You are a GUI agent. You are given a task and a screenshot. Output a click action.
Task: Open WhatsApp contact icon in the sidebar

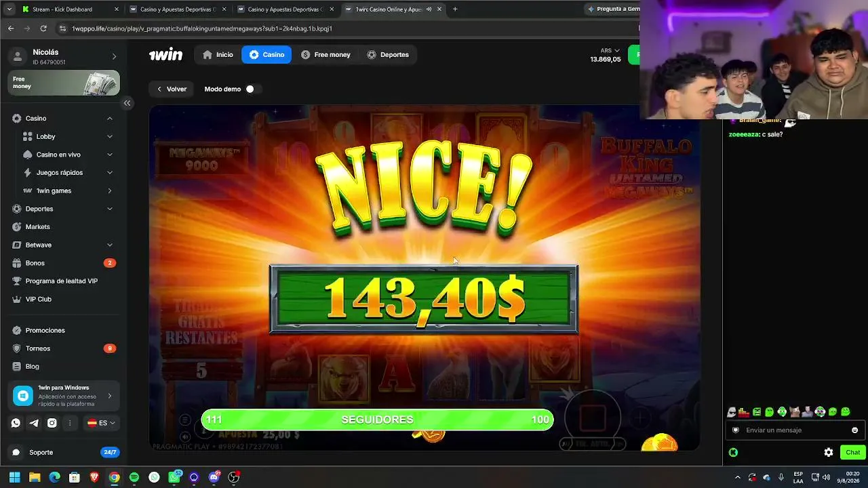16,423
